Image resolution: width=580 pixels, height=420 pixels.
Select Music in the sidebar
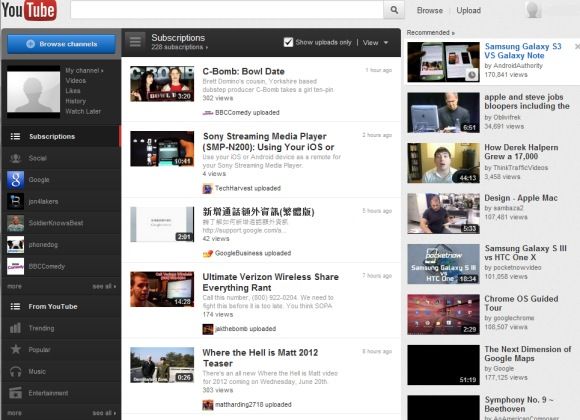61,371
